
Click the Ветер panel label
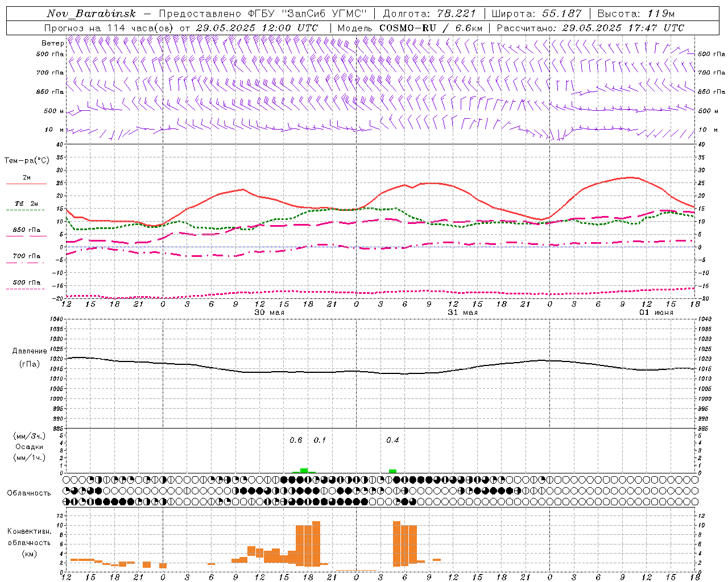click(52, 43)
